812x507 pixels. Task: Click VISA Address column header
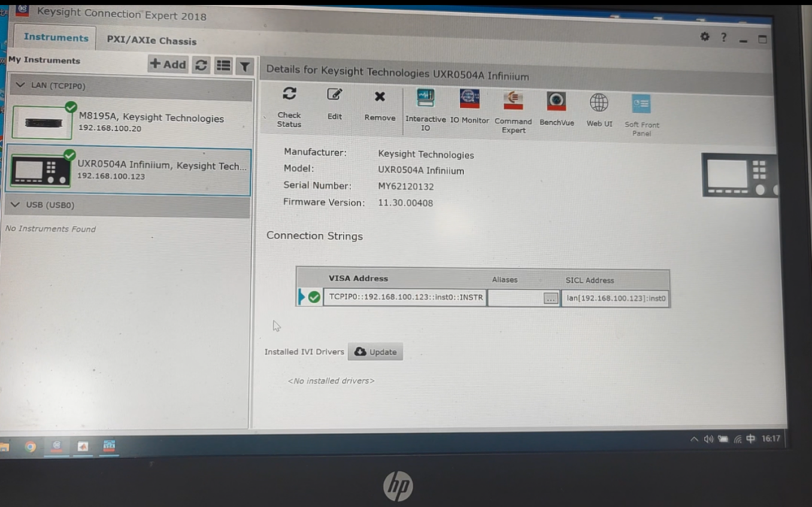[x=358, y=278]
